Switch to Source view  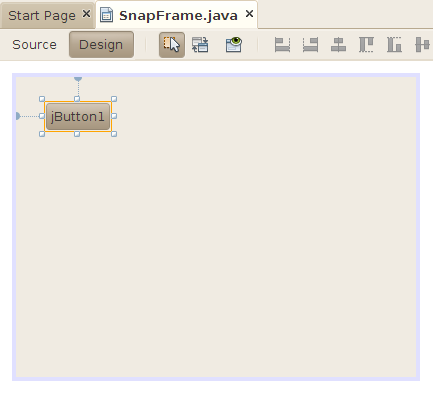tap(34, 45)
